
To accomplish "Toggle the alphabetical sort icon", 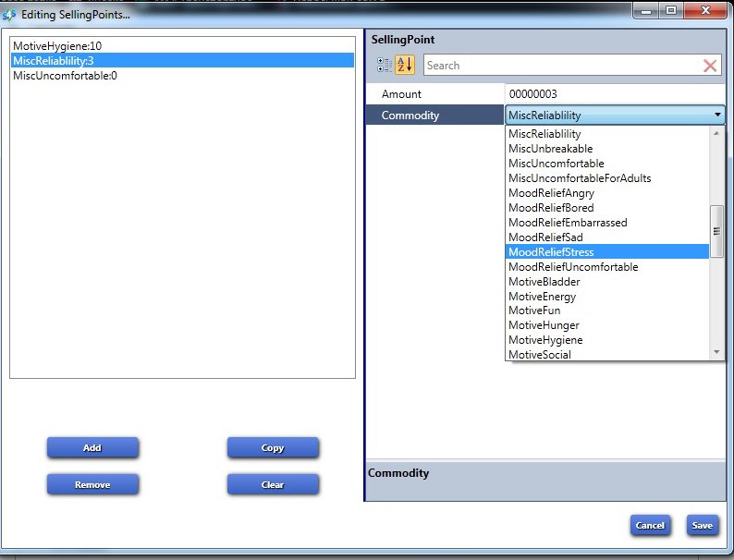I will [x=405, y=66].
